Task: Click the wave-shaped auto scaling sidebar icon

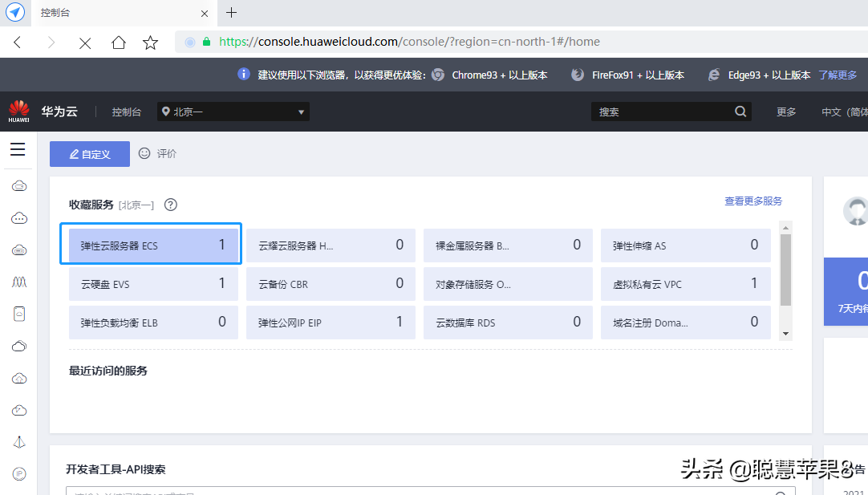Action: 19,282
